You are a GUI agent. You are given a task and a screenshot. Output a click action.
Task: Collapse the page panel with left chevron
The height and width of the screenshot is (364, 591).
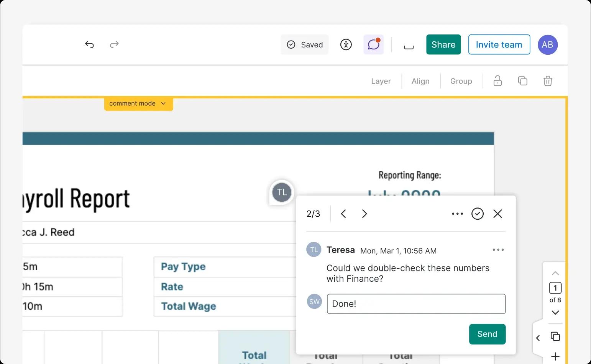point(538,338)
